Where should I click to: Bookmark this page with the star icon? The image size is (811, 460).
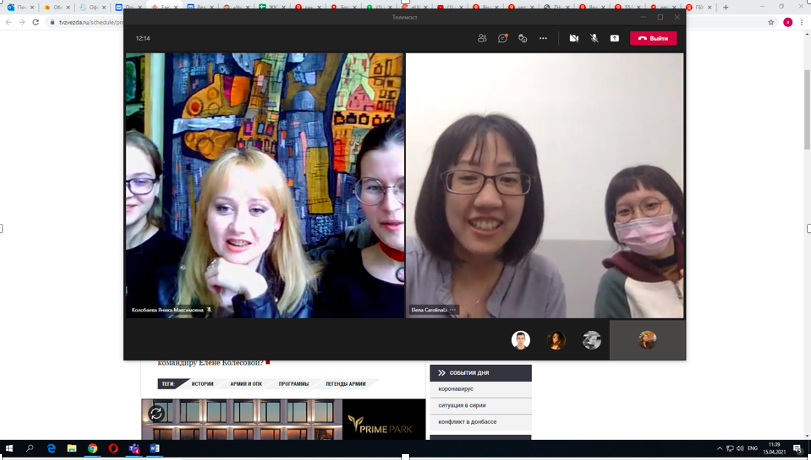tap(771, 22)
